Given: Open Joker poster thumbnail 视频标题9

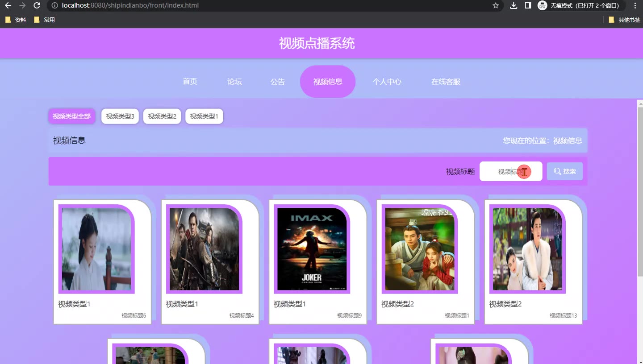Looking at the screenshot, I should coord(312,249).
